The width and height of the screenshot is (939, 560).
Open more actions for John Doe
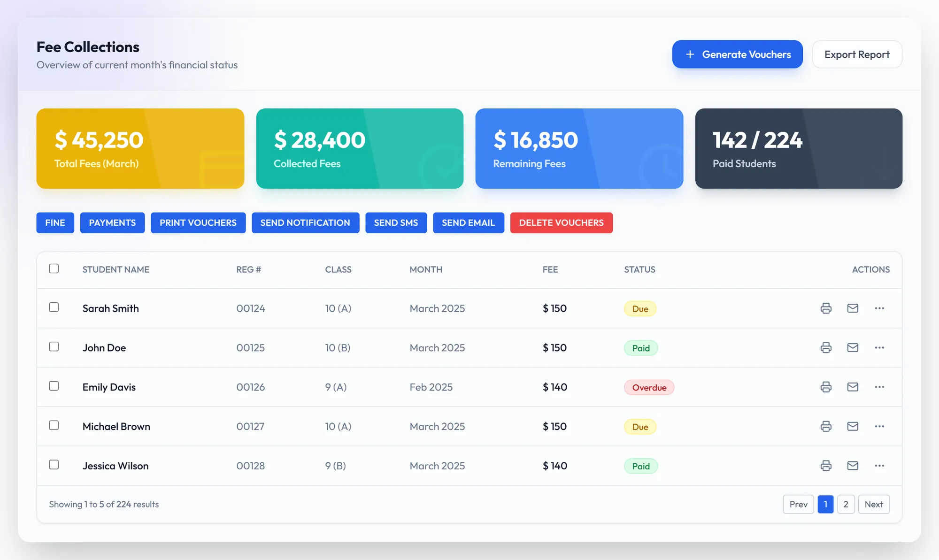point(879,348)
